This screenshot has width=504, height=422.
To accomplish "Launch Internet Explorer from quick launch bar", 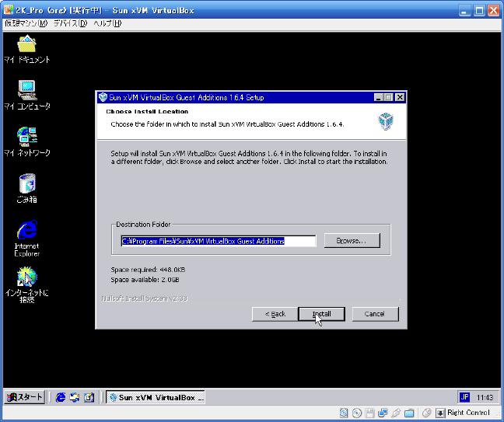I will point(61,398).
